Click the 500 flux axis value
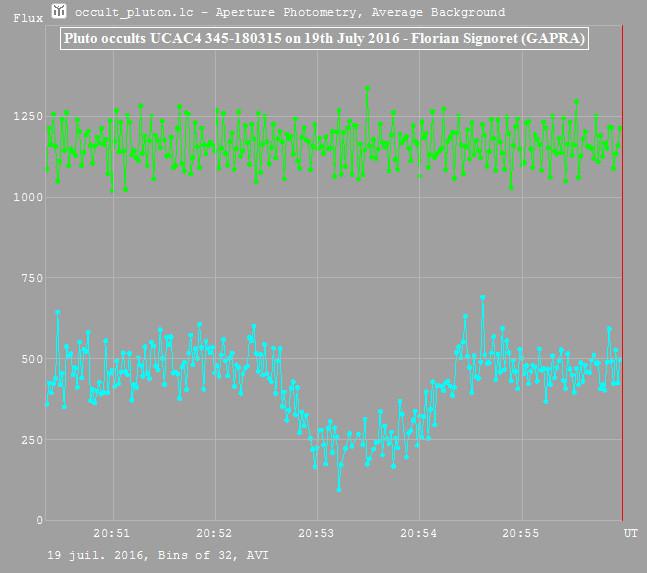 (x=32, y=359)
